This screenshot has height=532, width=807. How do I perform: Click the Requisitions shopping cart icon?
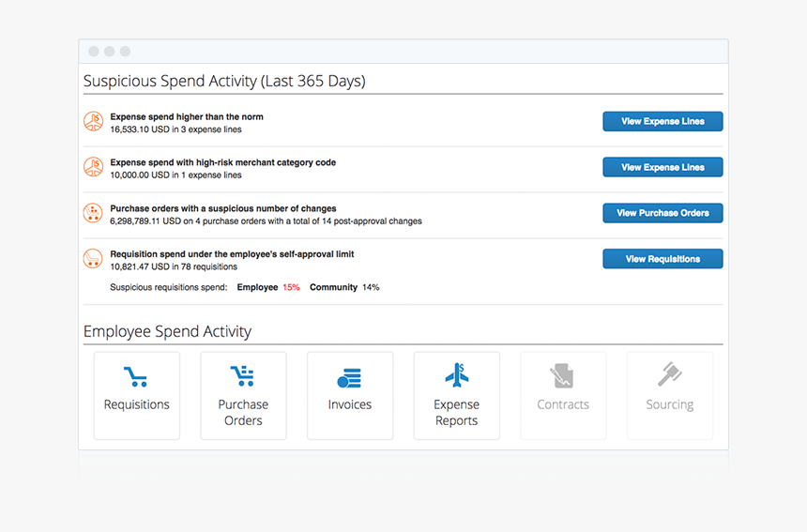(136, 377)
